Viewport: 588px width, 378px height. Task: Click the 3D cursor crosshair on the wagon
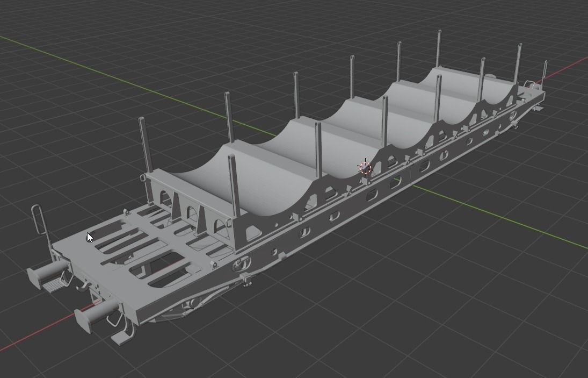(365, 168)
